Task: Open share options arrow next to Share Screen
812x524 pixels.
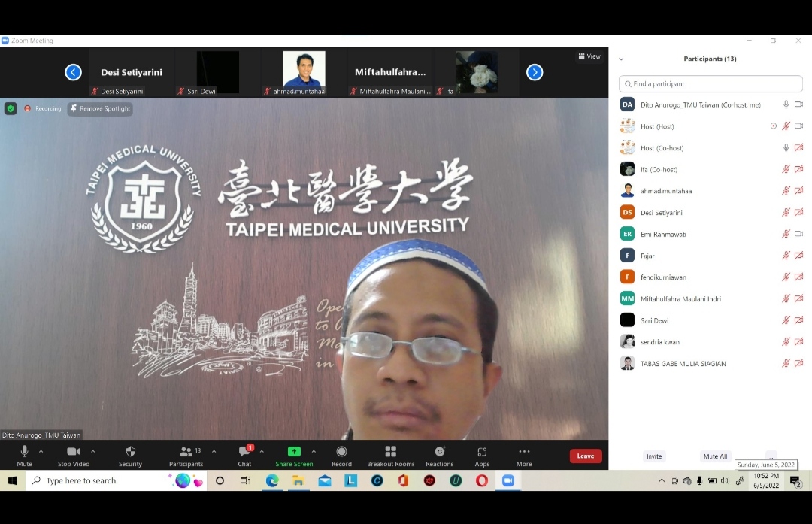Action: point(314,452)
